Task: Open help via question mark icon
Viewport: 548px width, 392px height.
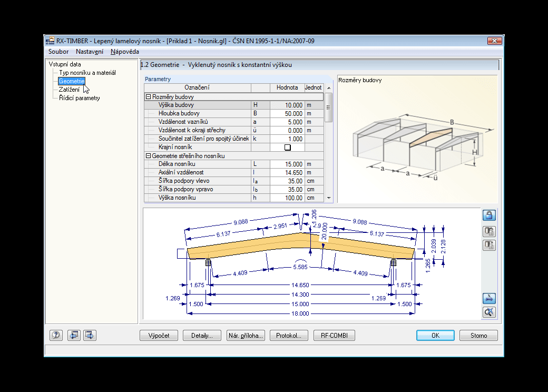Action: pyautogui.click(x=56, y=336)
